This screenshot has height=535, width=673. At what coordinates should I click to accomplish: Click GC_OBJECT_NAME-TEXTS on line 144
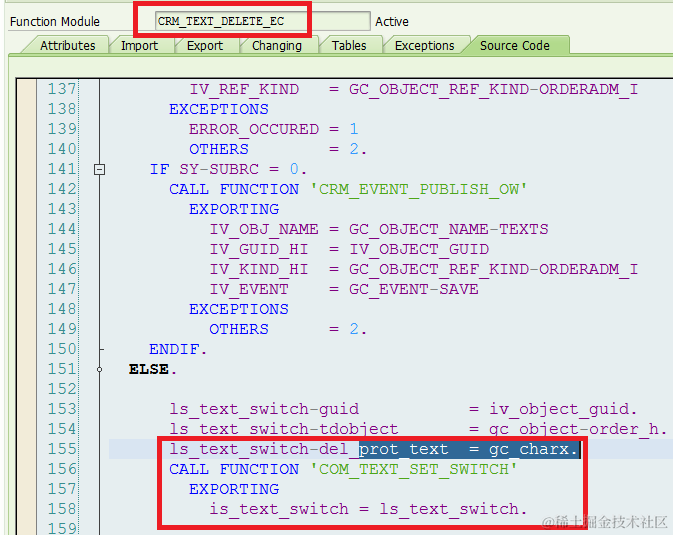click(x=449, y=229)
